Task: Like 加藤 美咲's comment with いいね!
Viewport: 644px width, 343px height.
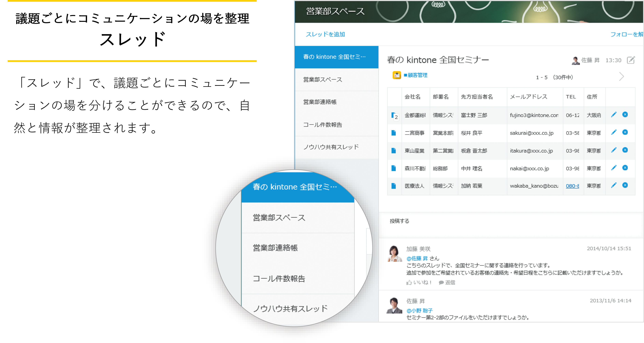Action: point(419,282)
